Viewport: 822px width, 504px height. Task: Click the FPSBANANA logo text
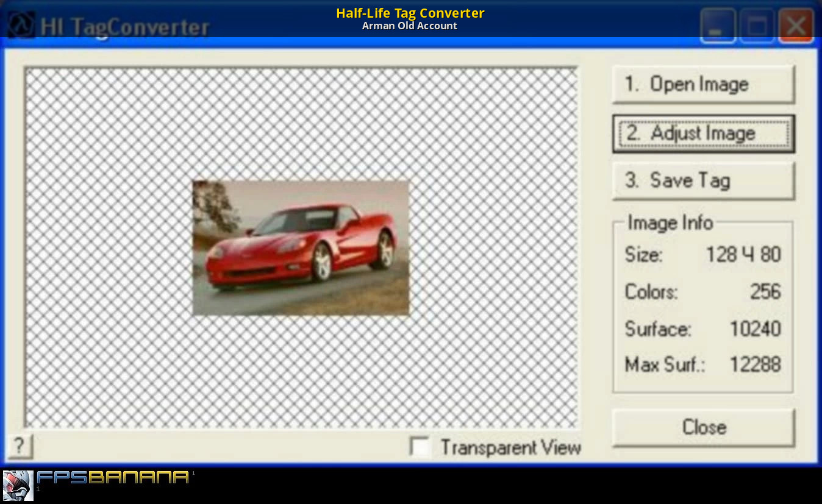pos(113,477)
